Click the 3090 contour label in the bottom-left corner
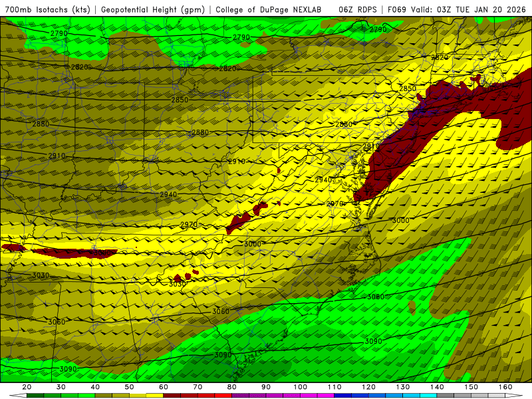The width and height of the screenshot is (532, 399). point(68,369)
